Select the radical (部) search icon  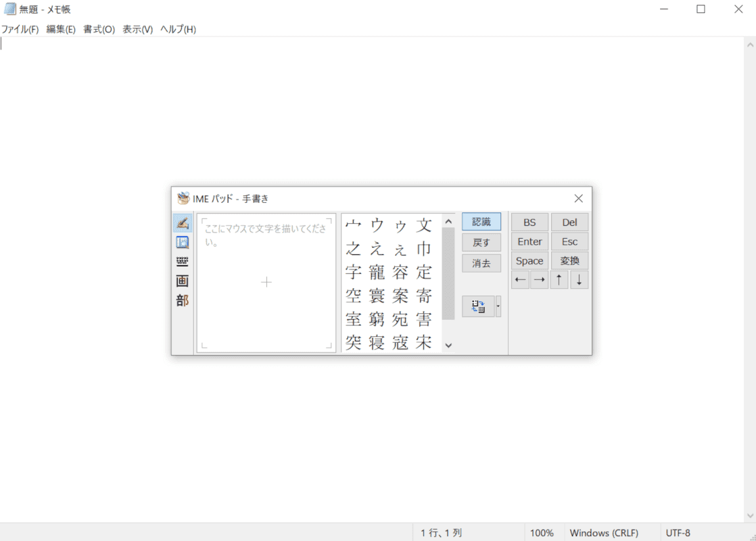183,301
